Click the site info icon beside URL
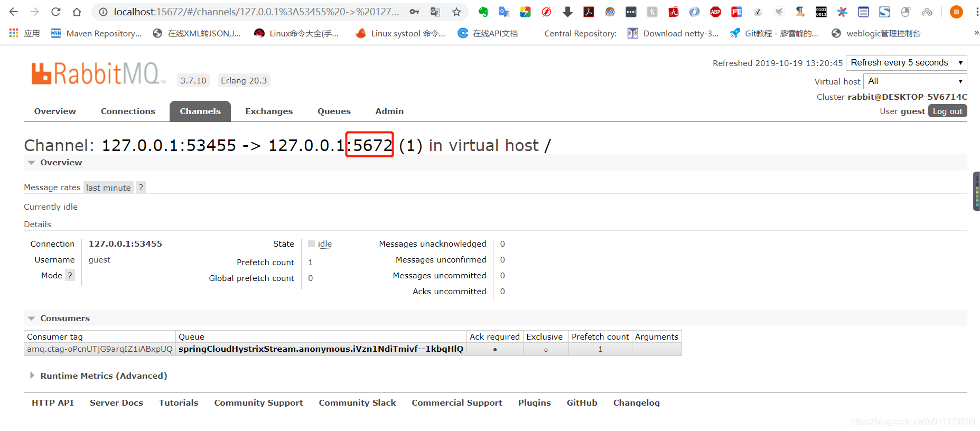 click(104, 12)
